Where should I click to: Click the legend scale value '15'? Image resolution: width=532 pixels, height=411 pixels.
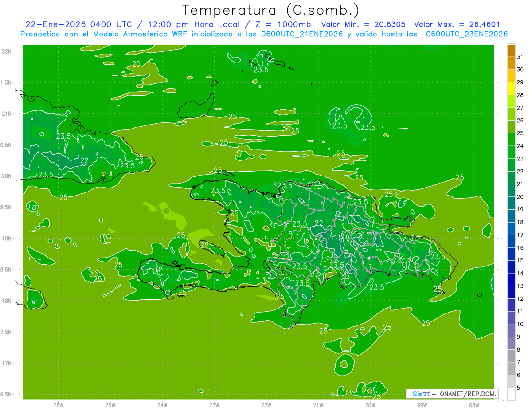(x=520, y=261)
